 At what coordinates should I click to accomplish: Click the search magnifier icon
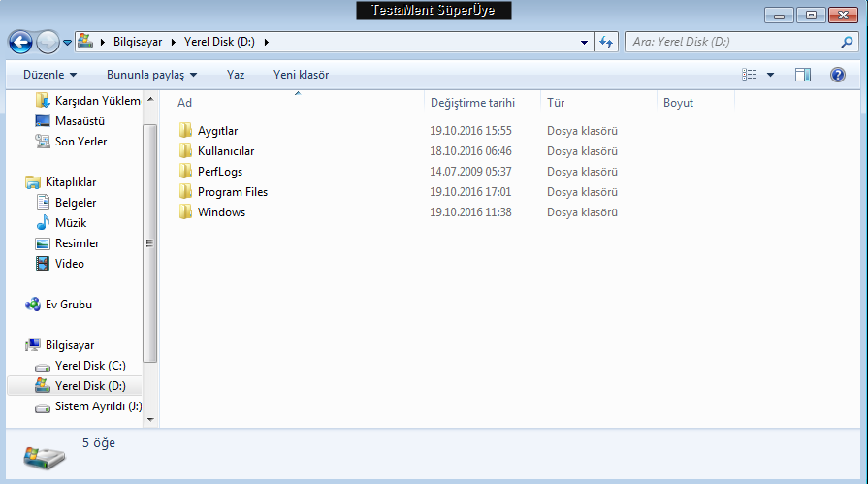click(847, 42)
